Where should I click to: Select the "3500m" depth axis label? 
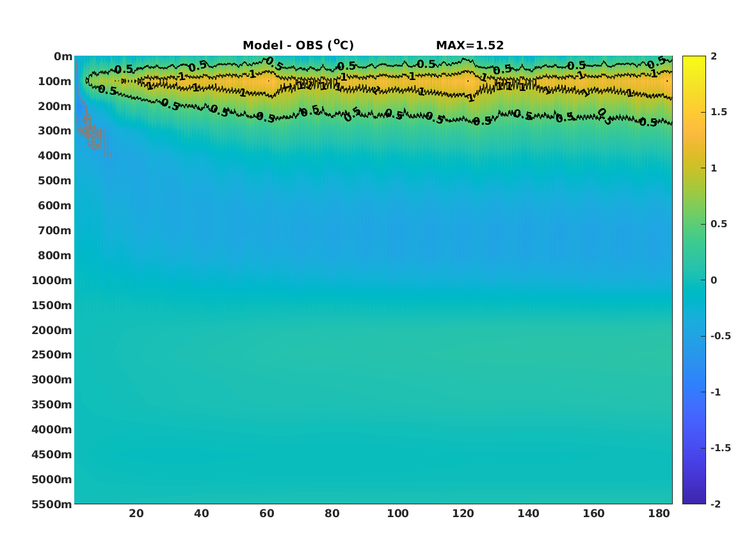(52, 404)
